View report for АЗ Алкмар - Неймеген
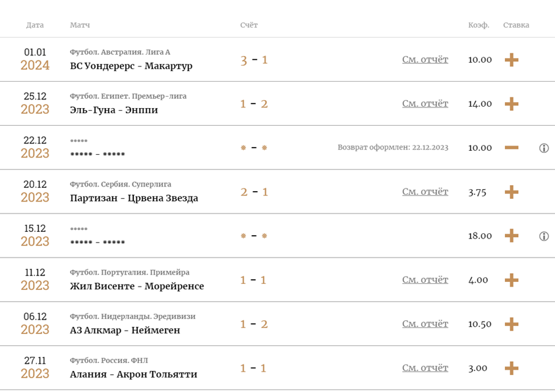555x392 pixels. click(x=425, y=323)
